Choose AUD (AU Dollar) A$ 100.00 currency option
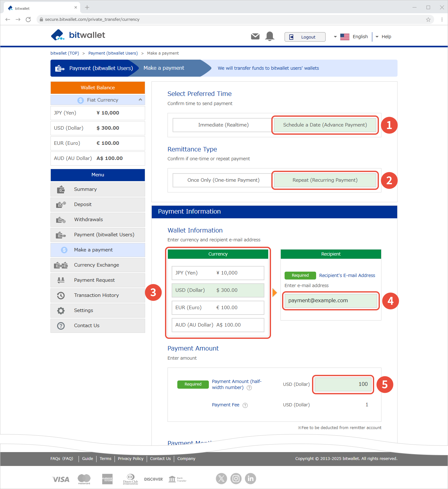 click(x=218, y=325)
